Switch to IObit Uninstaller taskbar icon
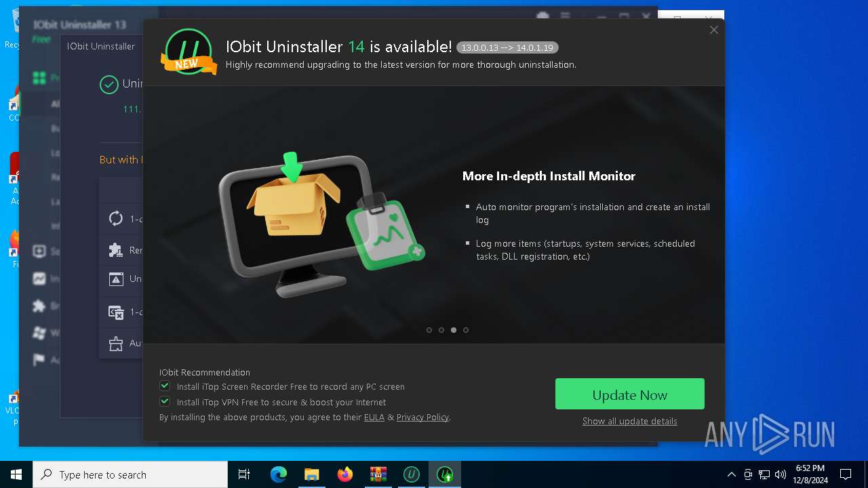 pos(411,474)
